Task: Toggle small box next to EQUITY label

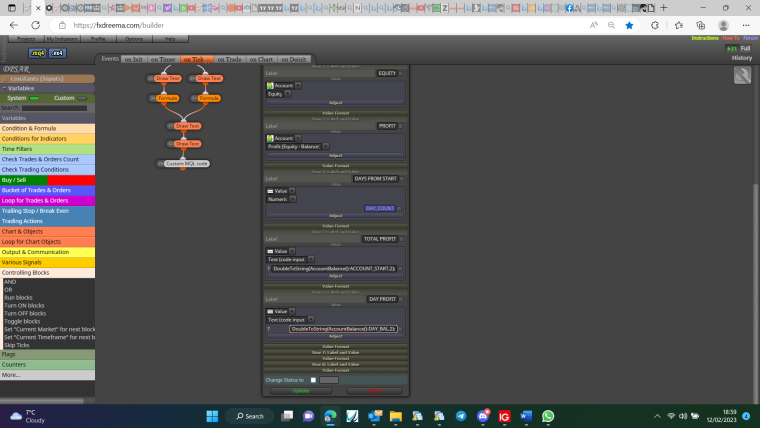Action: click(x=400, y=74)
